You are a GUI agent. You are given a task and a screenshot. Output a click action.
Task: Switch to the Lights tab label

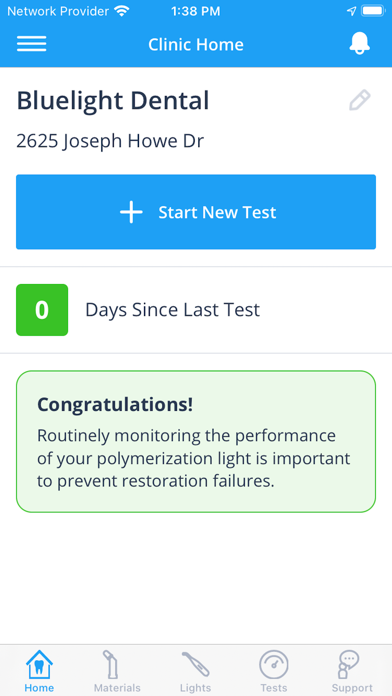click(x=195, y=688)
